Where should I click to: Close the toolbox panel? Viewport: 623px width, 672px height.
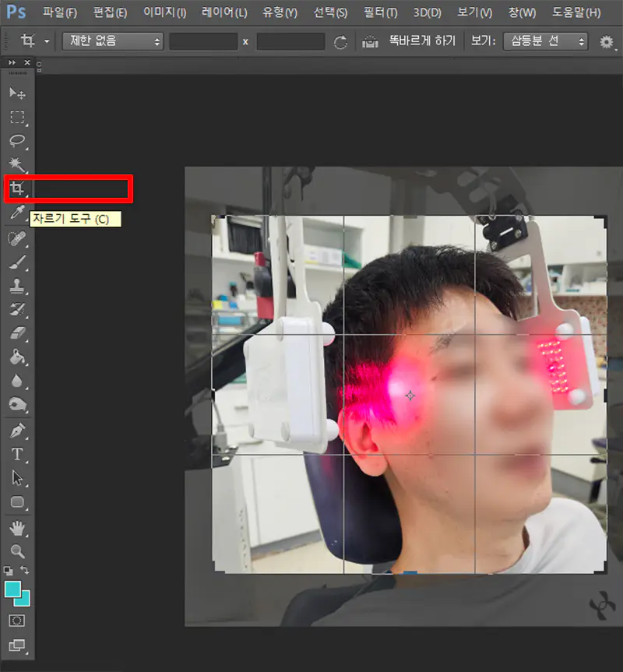pyautogui.click(x=27, y=62)
